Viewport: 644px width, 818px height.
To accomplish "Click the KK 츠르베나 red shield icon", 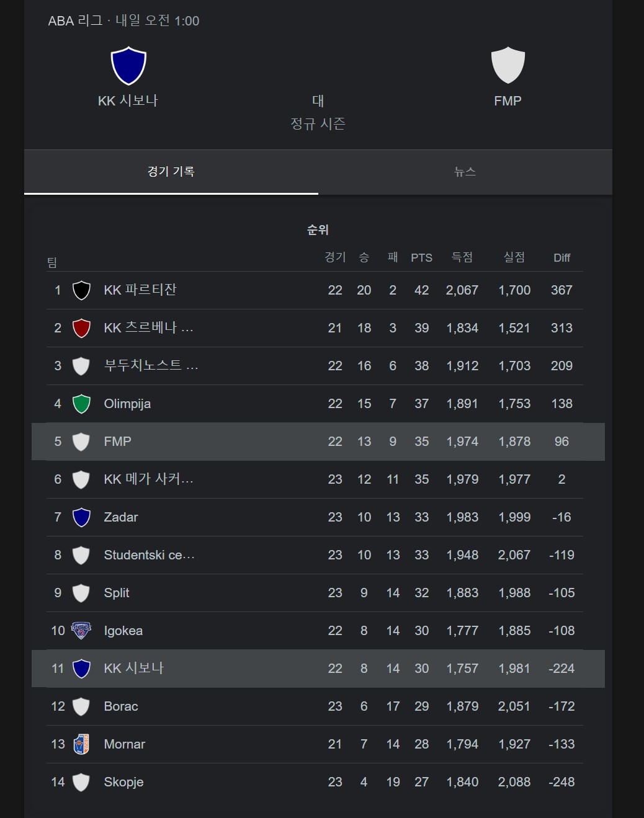I will [81, 328].
